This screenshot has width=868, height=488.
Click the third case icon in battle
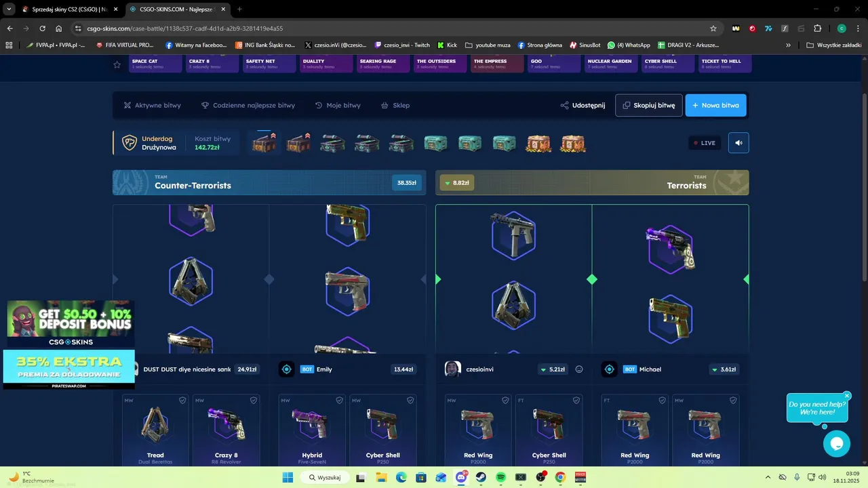point(332,143)
